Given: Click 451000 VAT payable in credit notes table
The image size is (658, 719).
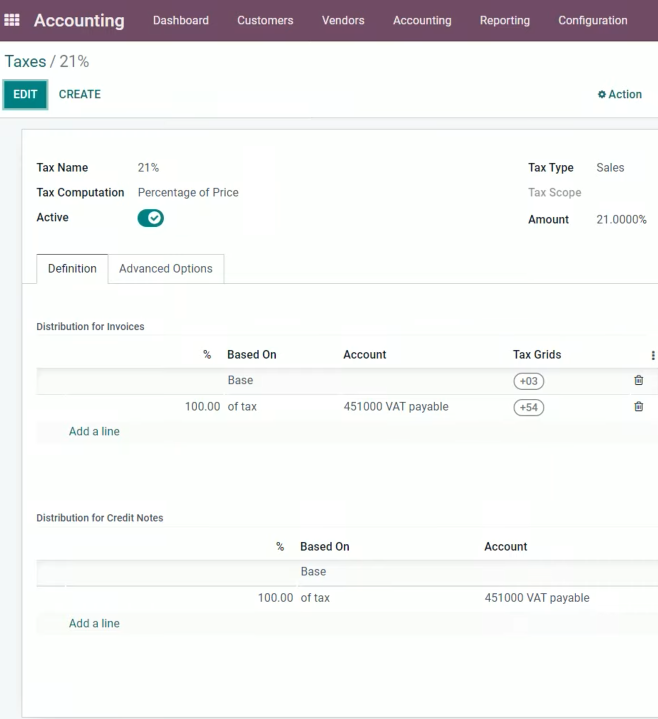Looking at the screenshot, I should (x=537, y=598).
